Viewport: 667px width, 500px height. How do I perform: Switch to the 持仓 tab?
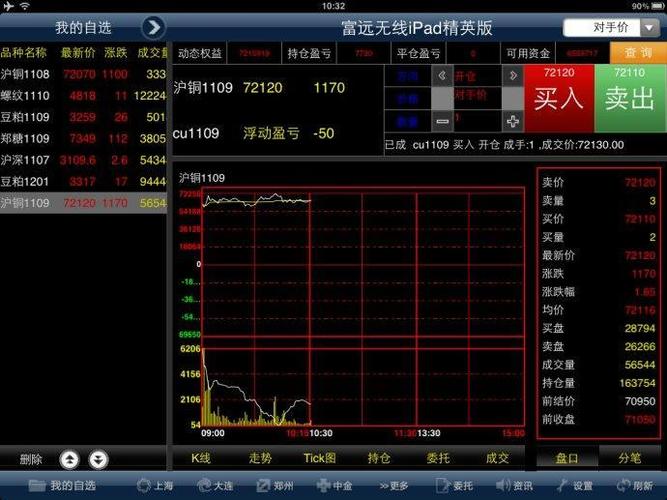point(379,458)
